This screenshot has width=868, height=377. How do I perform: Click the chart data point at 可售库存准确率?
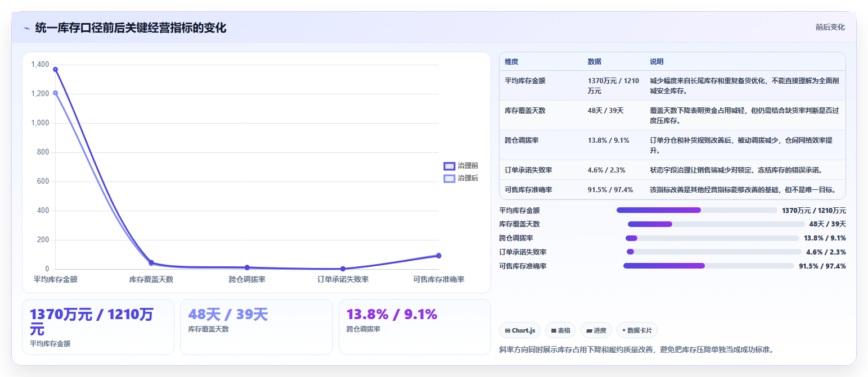pos(439,256)
